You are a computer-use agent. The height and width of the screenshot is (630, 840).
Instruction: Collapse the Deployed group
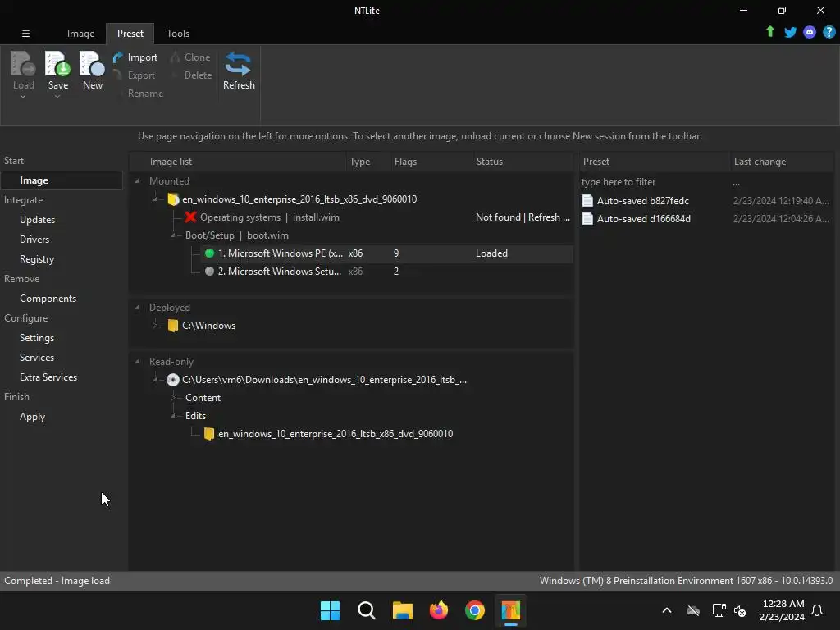coord(137,308)
